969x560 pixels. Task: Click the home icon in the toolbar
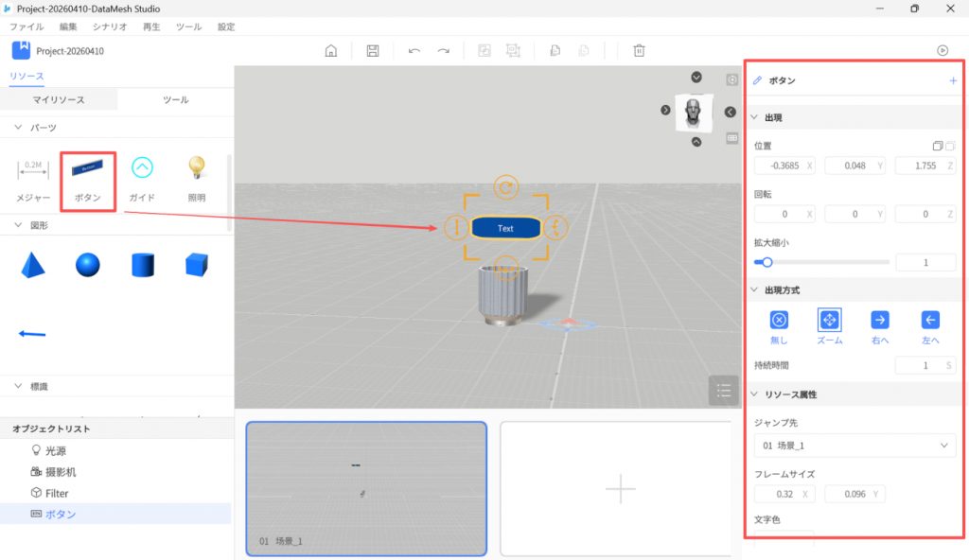click(331, 51)
